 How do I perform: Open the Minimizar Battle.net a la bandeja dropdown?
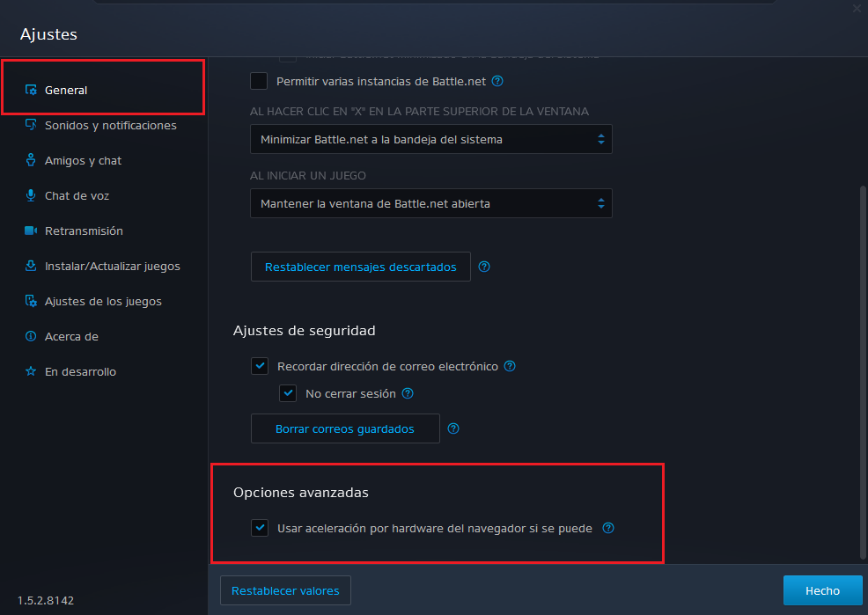[x=431, y=139]
